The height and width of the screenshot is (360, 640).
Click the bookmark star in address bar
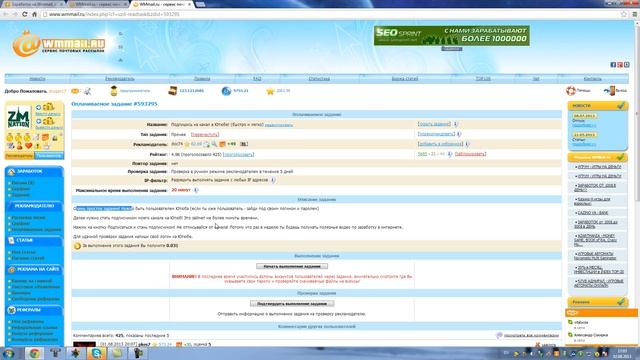[x=624, y=14]
